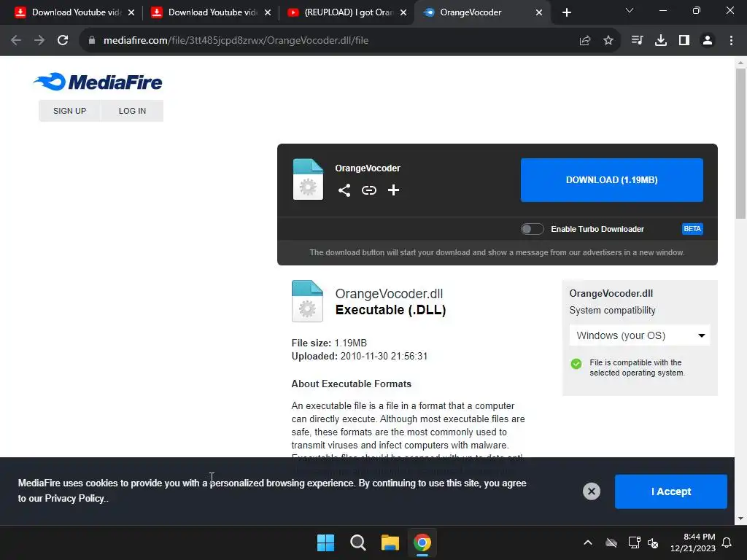747x560 pixels.
Task: Open File Explorer from taskbar
Action: pyautogui.click(x=390, y=542)
